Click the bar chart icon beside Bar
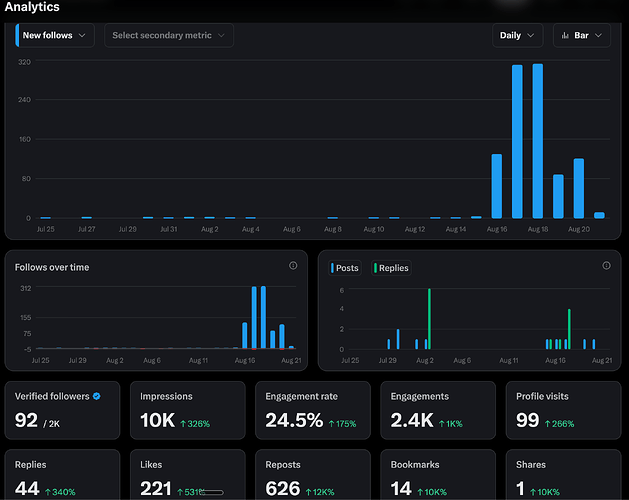 (x=565, y=35)
